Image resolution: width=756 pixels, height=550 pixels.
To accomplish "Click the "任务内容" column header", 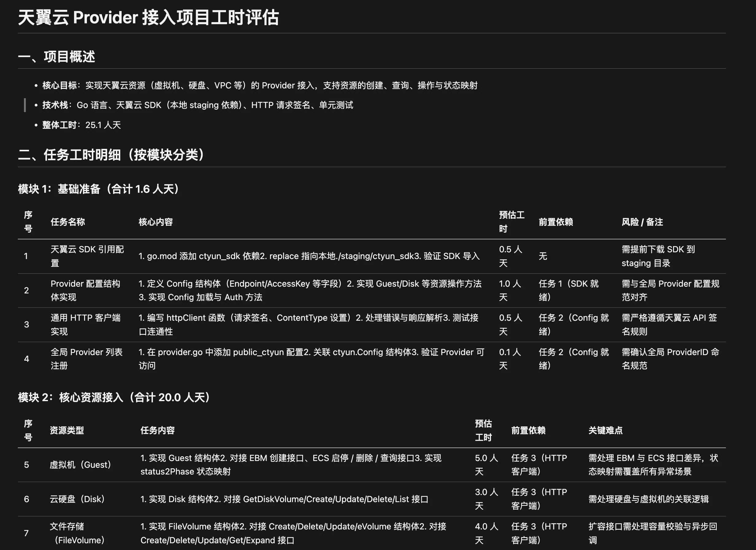I will point(158,430).
